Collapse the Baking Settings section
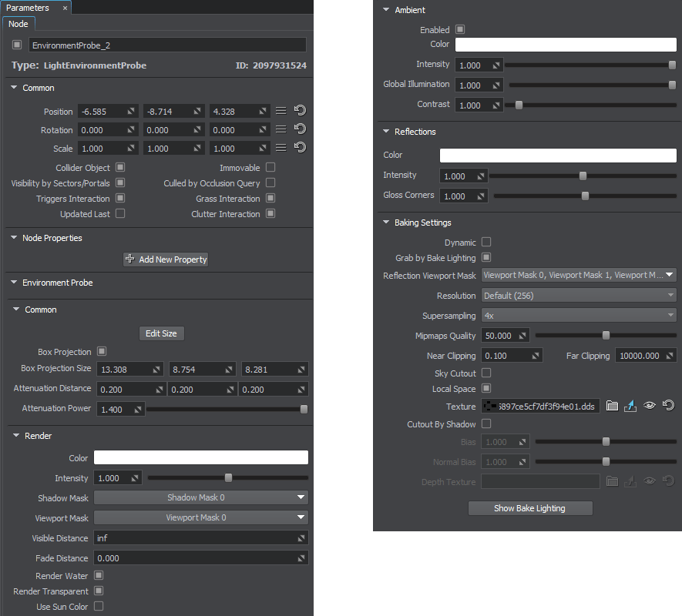Viewport: 682px width, 616px height. (x=386, y=223)
